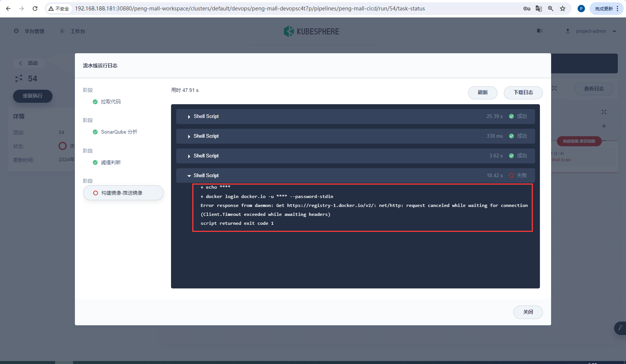Bookmark this page with the star icon

click(563, 9)
